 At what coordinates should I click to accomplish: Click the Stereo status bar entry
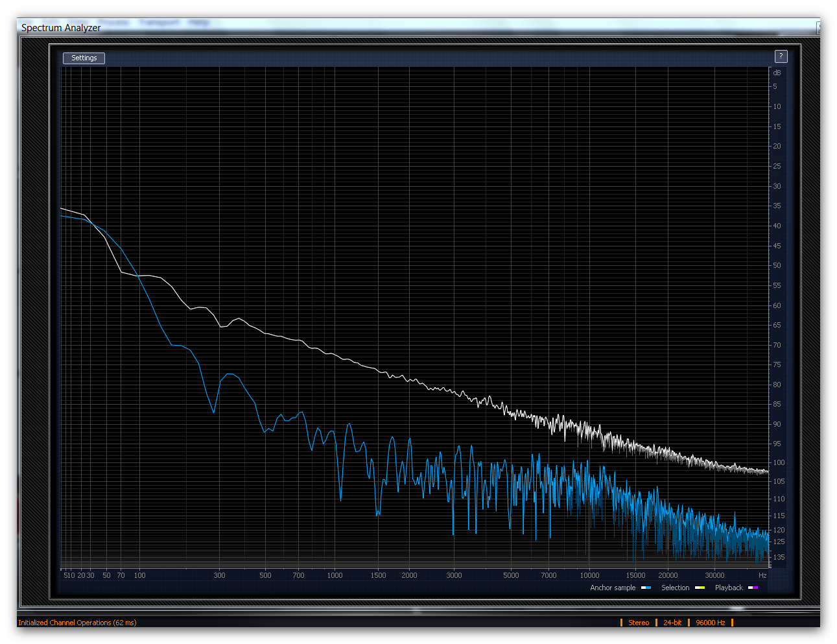pyautogui.click(x=639, y=623)
